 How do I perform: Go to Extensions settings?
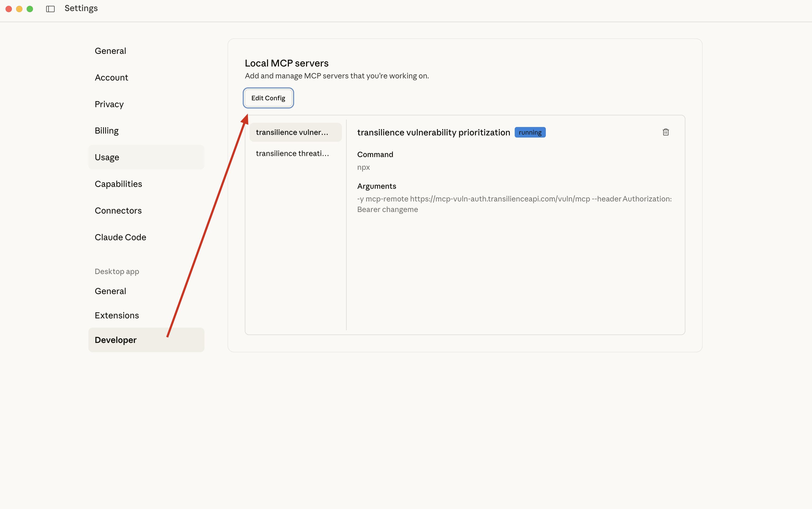117,315
